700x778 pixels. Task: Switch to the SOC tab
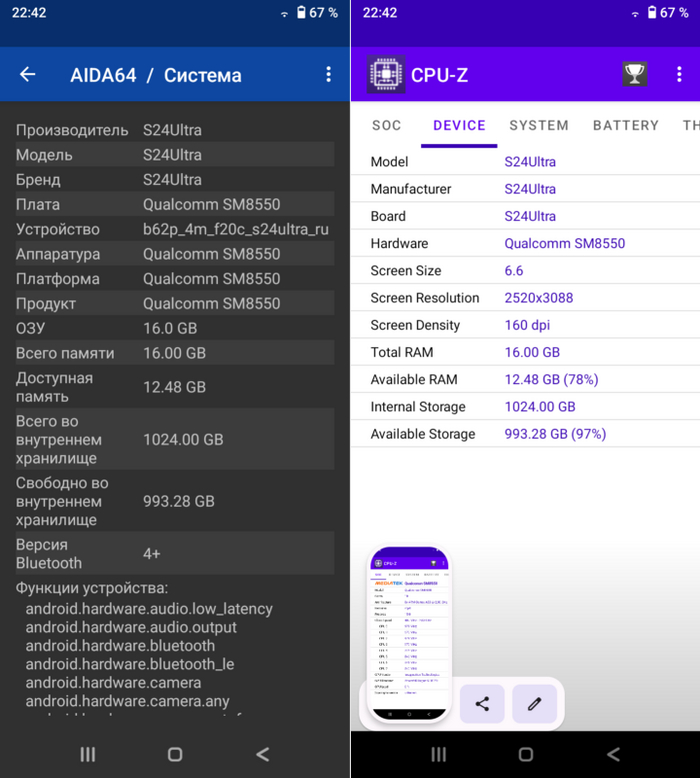pyautogui.click(x=386, y=126)
